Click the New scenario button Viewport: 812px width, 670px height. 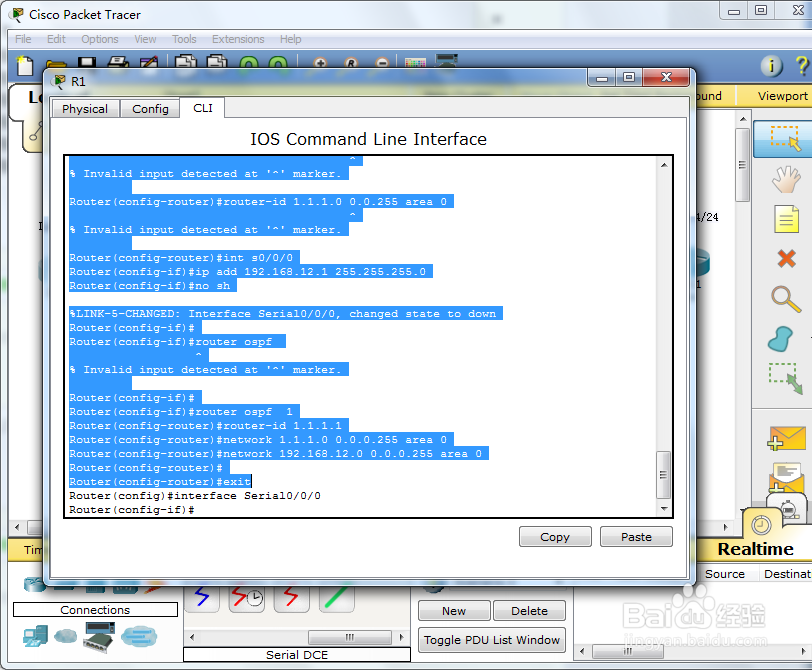tap(454, 611)
